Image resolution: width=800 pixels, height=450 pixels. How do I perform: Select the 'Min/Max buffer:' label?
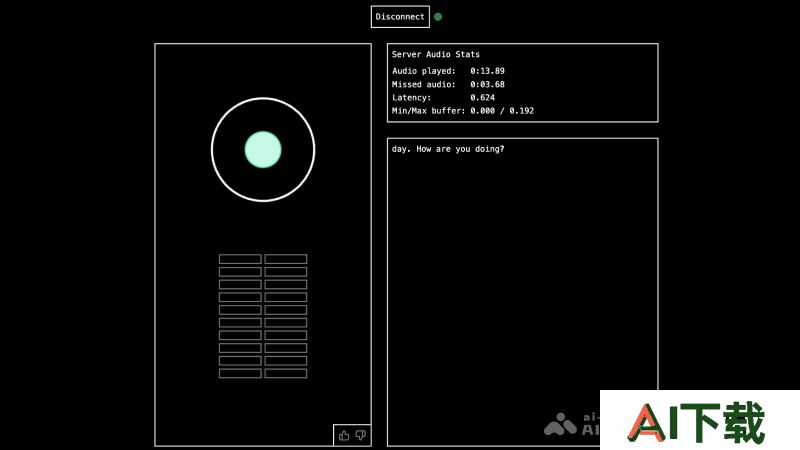pyautogui.click(x=429, y=111)
